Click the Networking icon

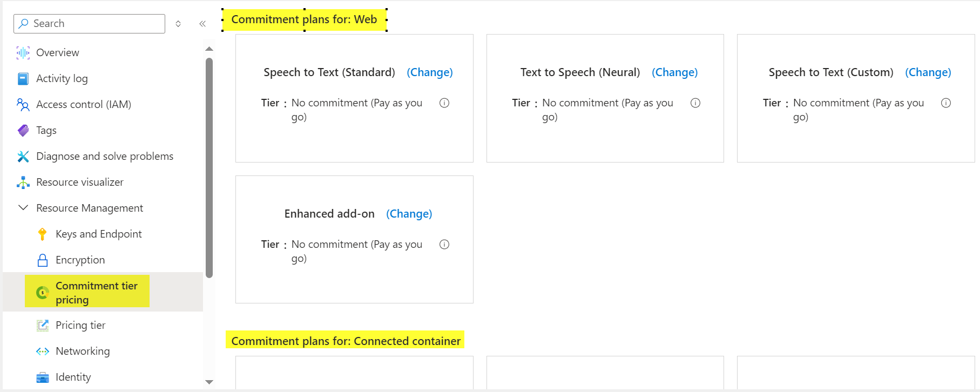click(x=42, y=351)
